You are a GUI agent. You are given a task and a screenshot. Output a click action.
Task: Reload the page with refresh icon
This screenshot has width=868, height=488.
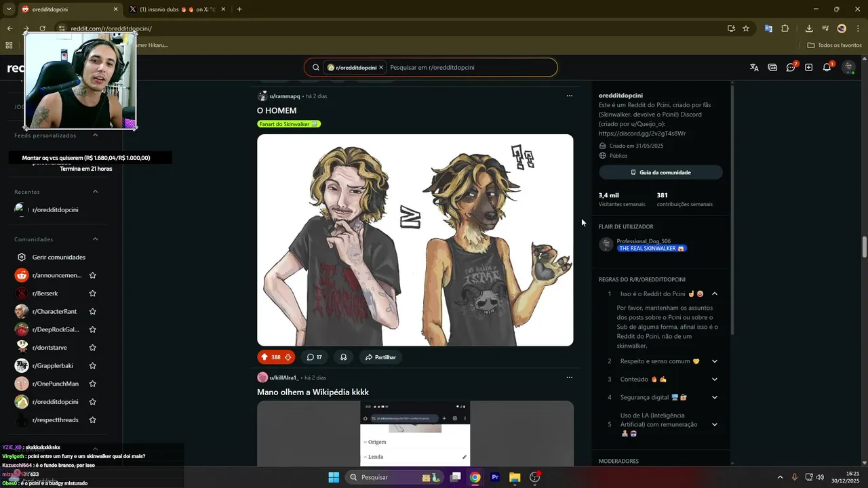click(42, 28)
